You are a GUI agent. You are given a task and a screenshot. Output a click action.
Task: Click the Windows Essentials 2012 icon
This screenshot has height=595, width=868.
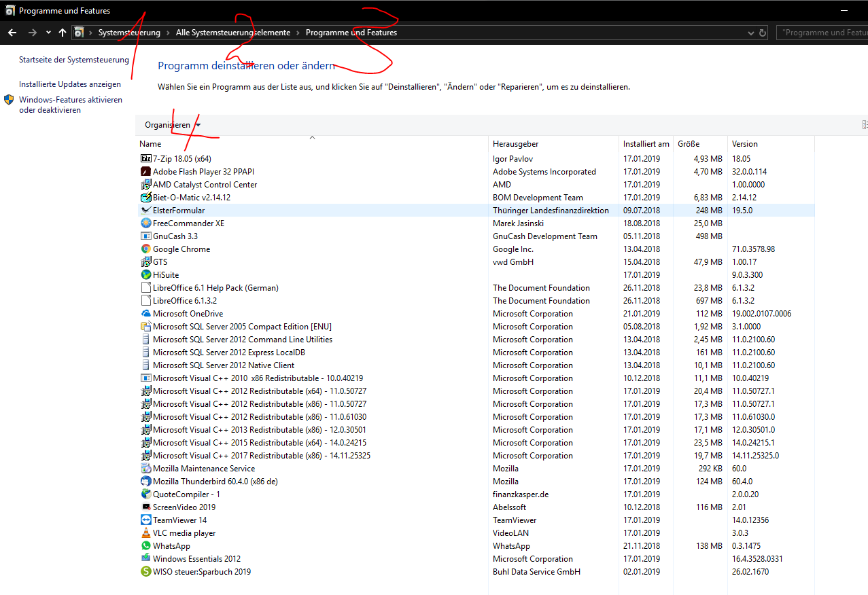145,559
